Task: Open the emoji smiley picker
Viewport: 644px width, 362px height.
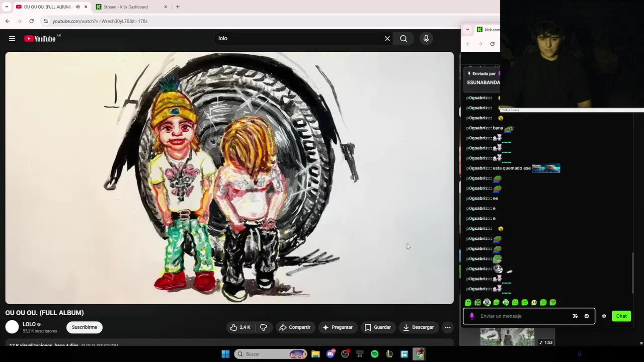Action: 587,316
